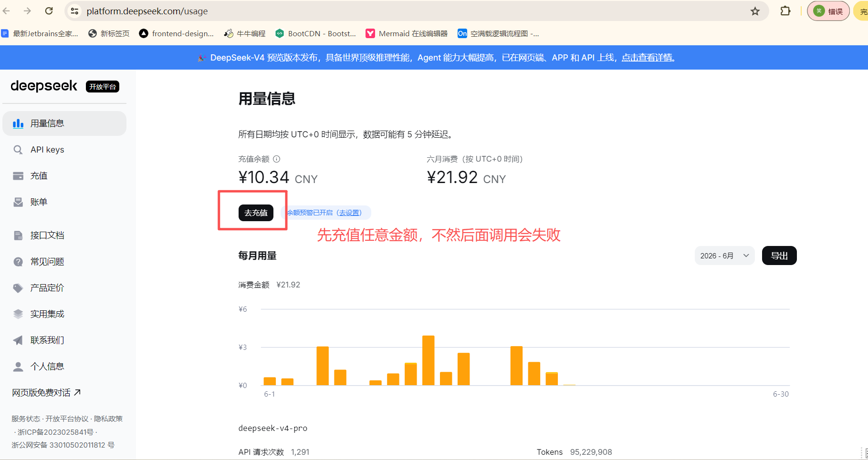
Task: Open the 牛牛编程 bookmark
Action: click(x=245, y=33)
